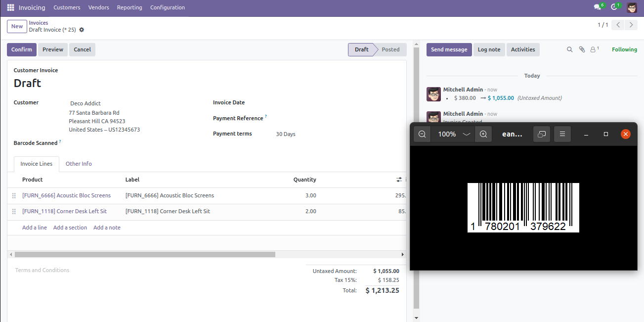Attach files using the paperclip icon

click(582, 49)
